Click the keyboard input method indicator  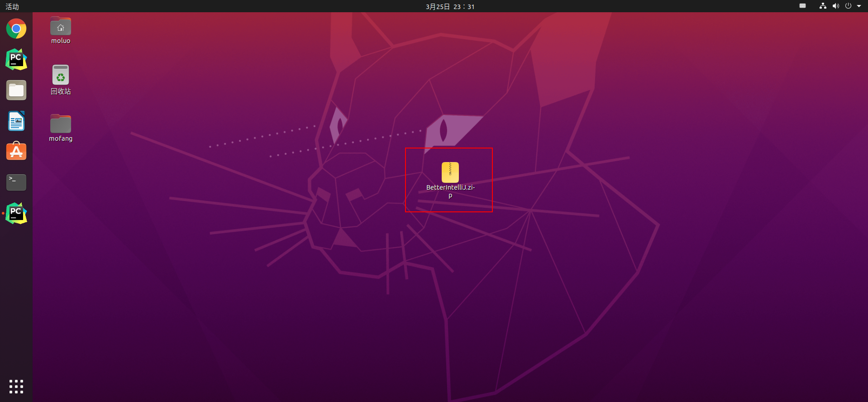[x=802, y=6]
